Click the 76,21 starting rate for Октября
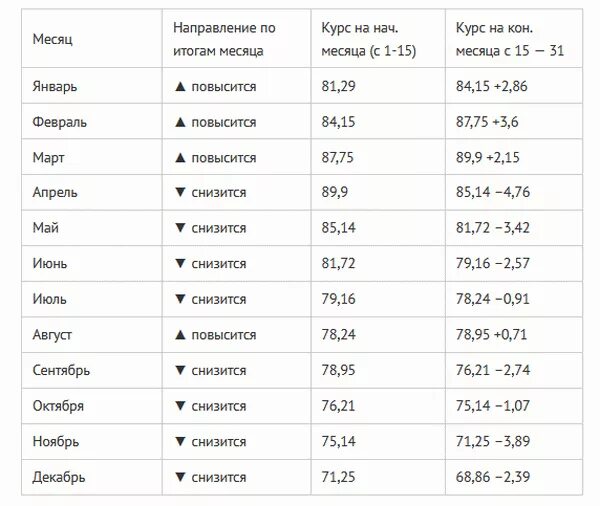Screen dimensions: 600x506 point(338,406)
